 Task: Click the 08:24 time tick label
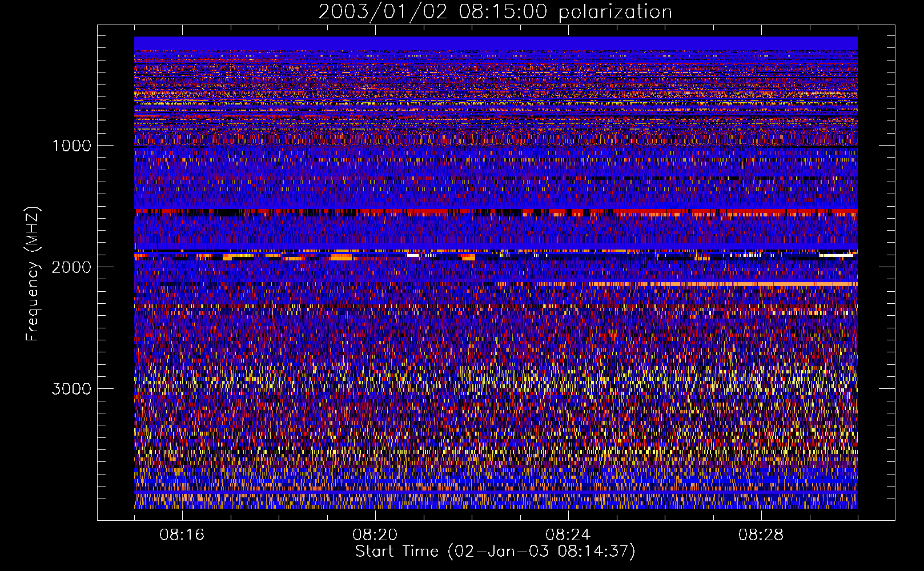click(x=568, y=535)
